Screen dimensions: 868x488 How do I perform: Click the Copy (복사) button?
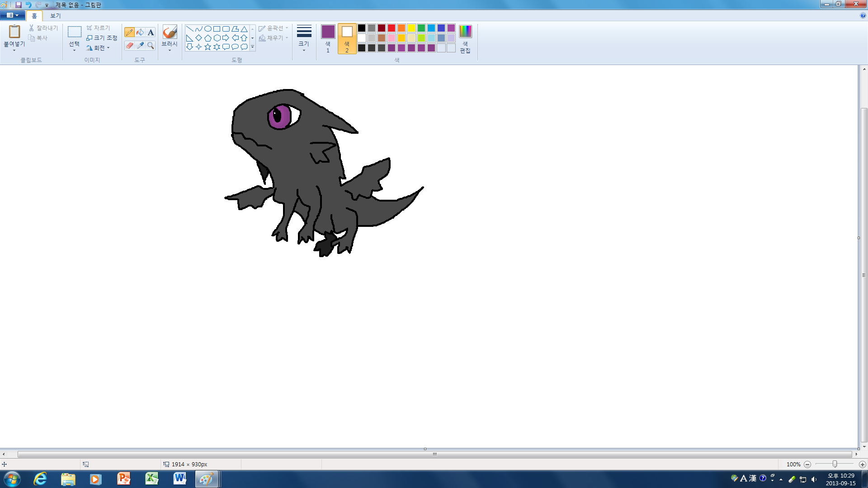pyautogui.click(x=38, y=38)
